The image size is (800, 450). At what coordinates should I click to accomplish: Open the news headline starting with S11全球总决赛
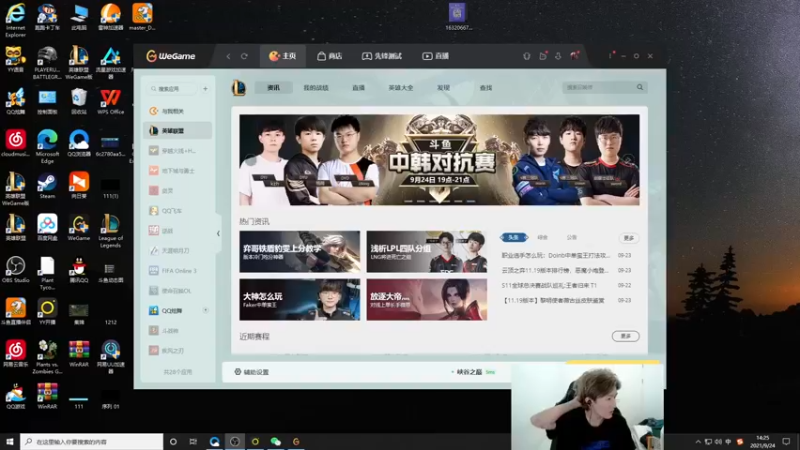point(549,285)
